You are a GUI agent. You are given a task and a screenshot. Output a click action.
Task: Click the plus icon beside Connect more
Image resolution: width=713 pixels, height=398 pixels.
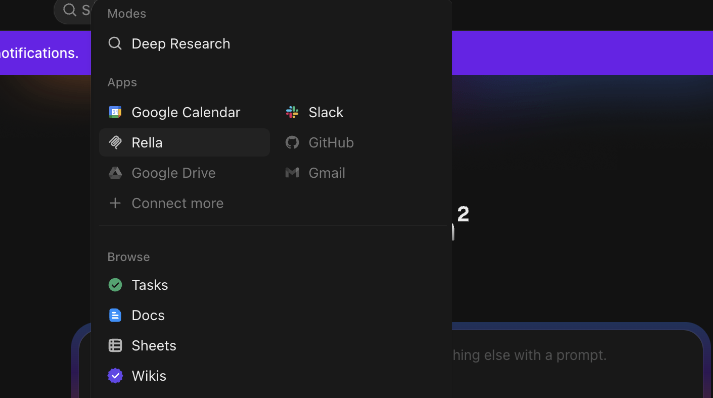[x=115, y=203]
